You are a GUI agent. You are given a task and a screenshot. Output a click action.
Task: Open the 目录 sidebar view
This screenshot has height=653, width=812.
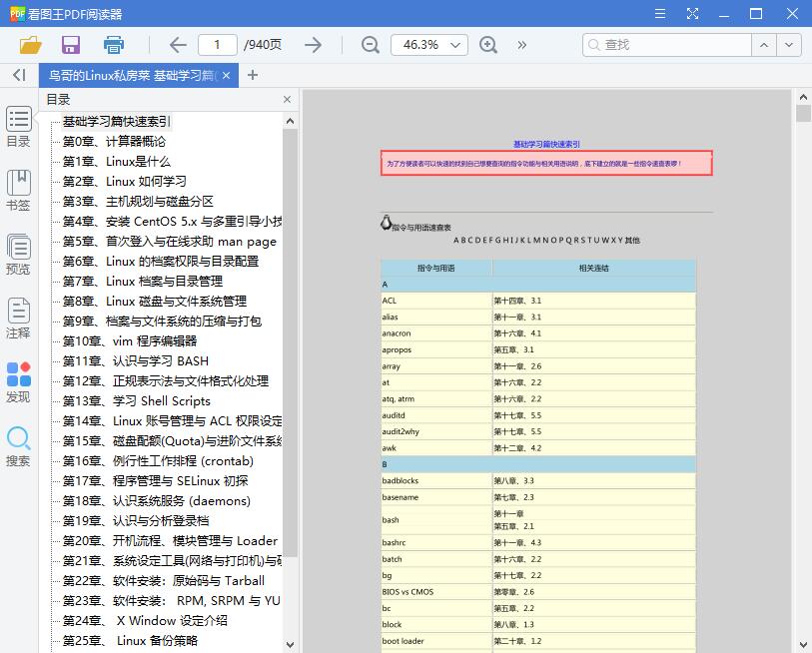click(19, 127)
